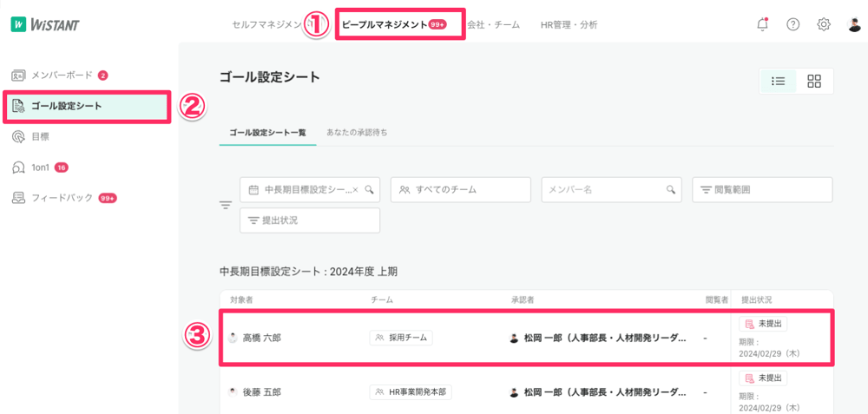The image size is (868, 414).
Task: Expand the 提出状況 filter dropdown
Action: pos(310,220)
